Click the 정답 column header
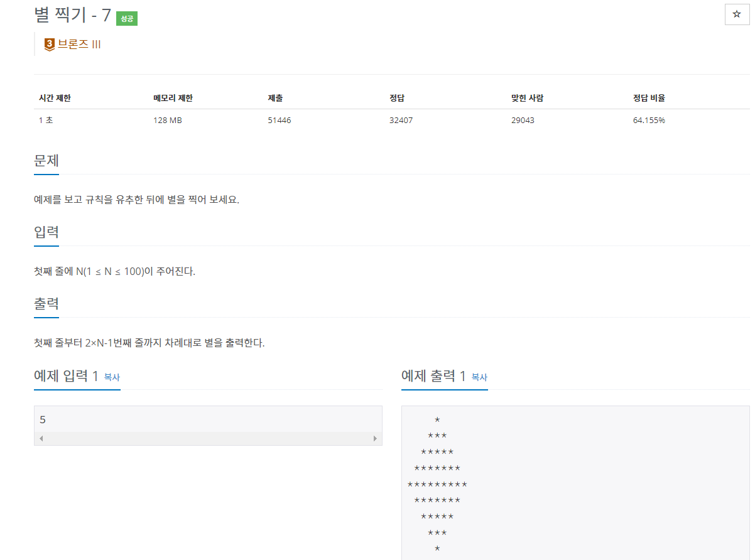Screen dimensions: 755x560 397,98
